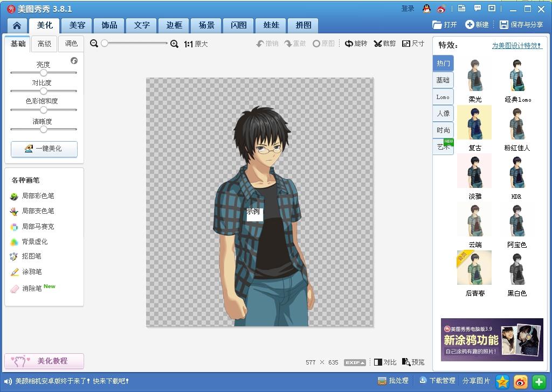Switch to the 美容 tab
Image resolution: width=552 pixels, height=392 pixels.
[x=77, y=26]
